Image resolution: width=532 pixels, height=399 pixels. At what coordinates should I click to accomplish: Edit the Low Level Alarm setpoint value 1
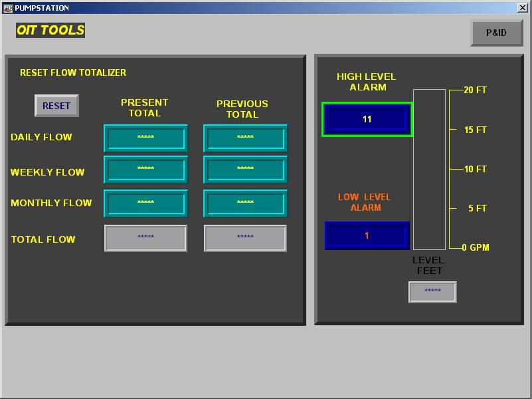point(367,235)
